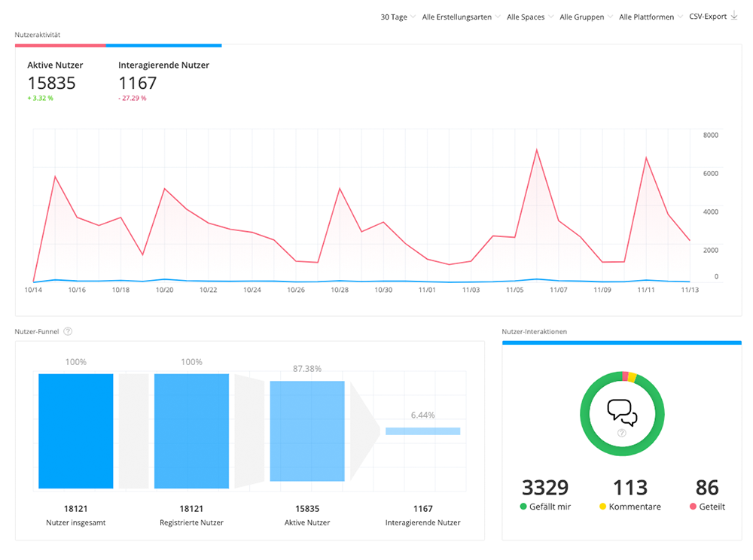Viewport: 753px width, 560px height.
Task: Click the Interagierende Nutzer thin funnel bar
Action: 423,431
